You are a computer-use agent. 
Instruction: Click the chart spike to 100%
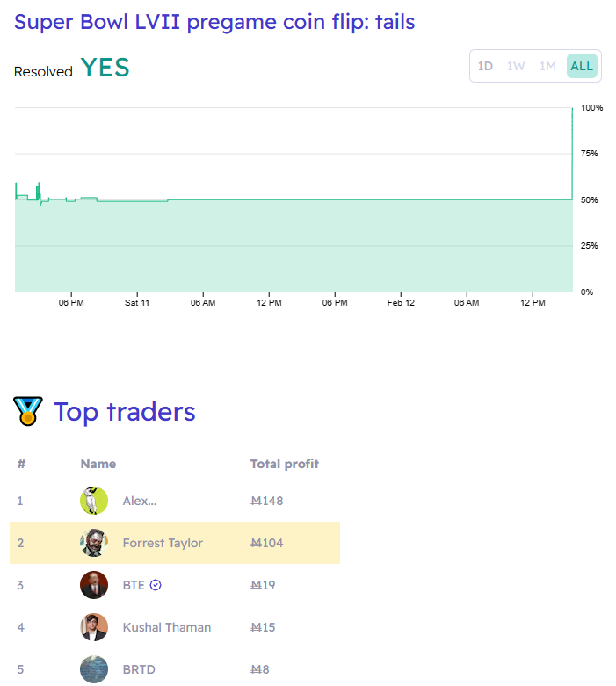tap(572, 153)
